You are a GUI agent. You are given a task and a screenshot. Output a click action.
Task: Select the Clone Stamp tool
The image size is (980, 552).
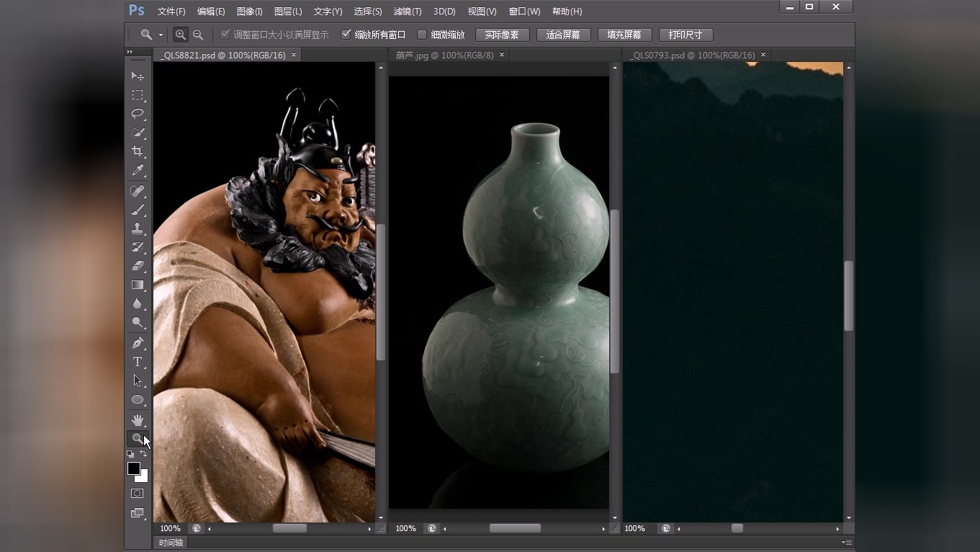click(x=137, y=228)
